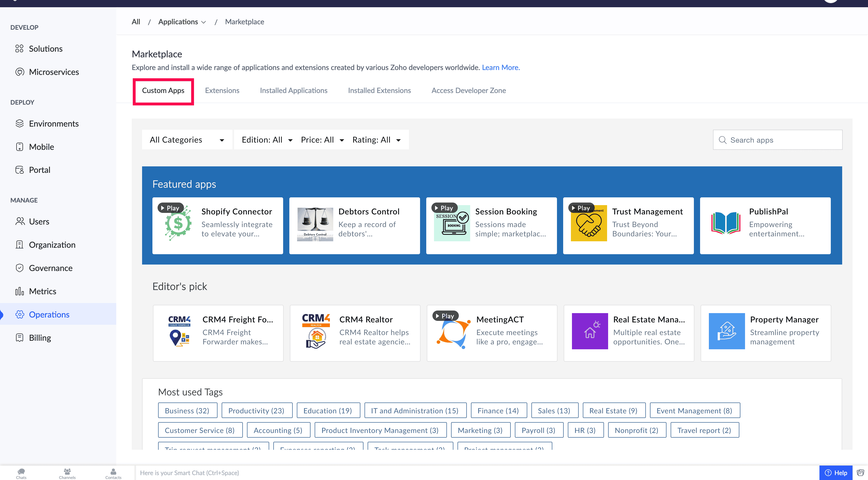The width and height of the screenshot is (868, 480).
Task: Click the Metrics bar chart icon
Action: pyautogui.click(x=20, y=291)
